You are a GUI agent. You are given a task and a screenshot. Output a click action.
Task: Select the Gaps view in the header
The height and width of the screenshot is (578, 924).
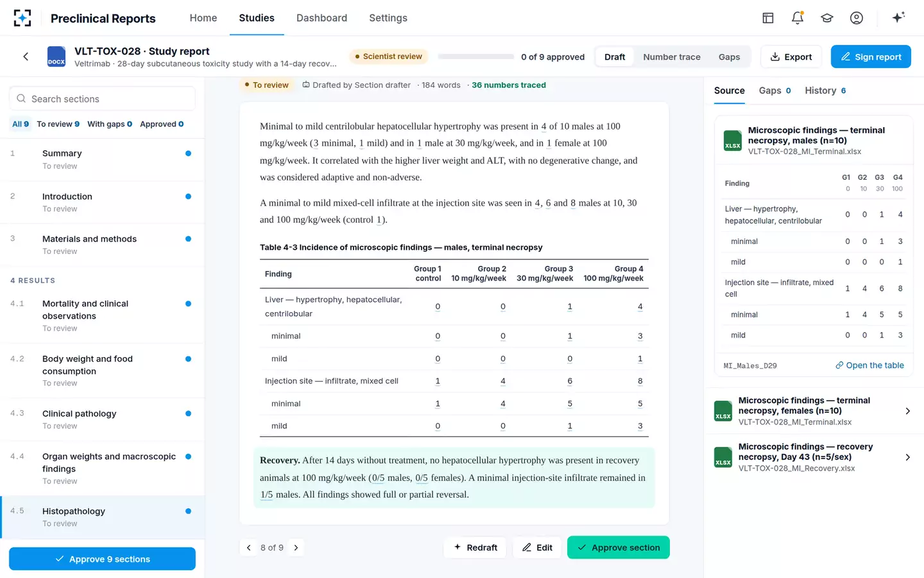coord(729,57)
